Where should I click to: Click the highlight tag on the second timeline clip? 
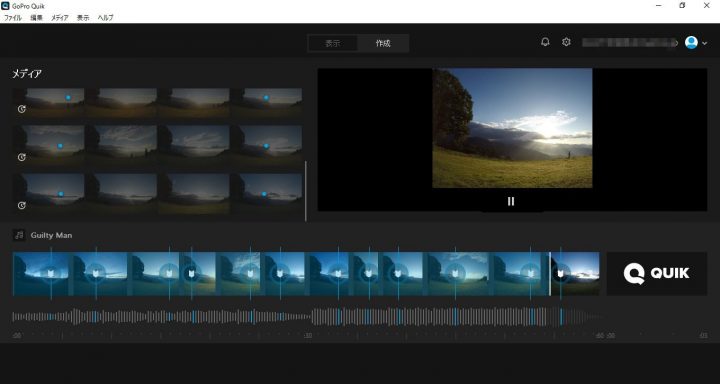coord(96,274)
